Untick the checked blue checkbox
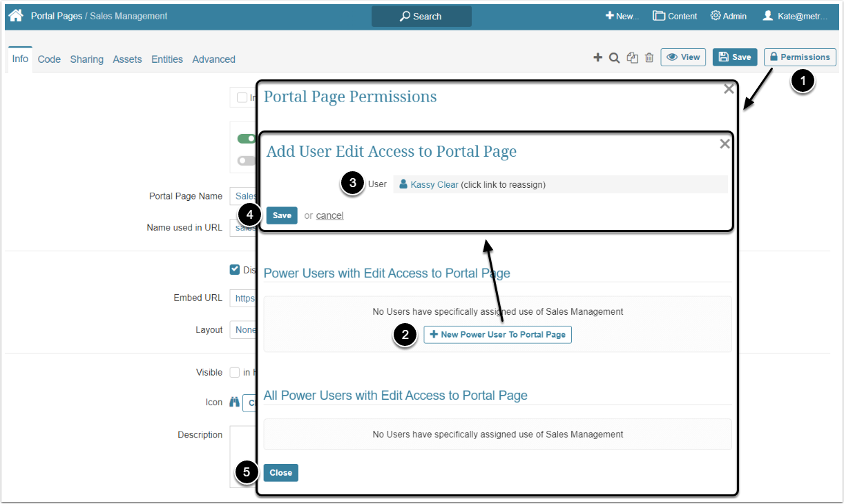The width and height of the screenshot is (844, 504). (235, 270)
